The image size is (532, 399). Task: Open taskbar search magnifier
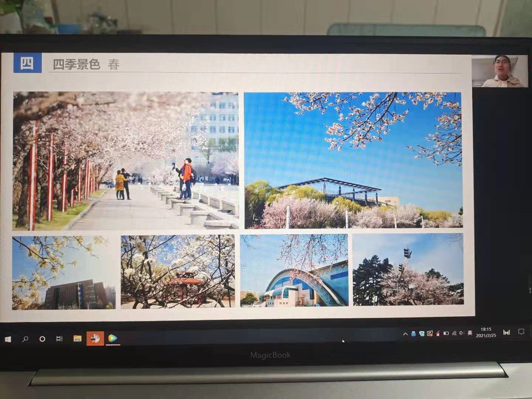coord(25,338)
